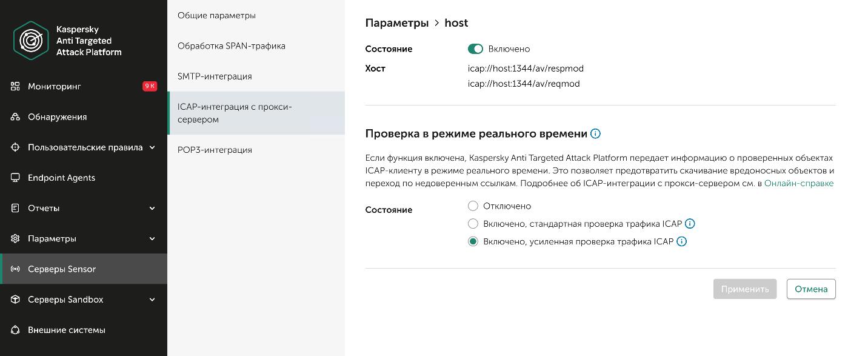Click the Kaspersky radar logo icon
The image size is (868, 356).
coord(31,41)
